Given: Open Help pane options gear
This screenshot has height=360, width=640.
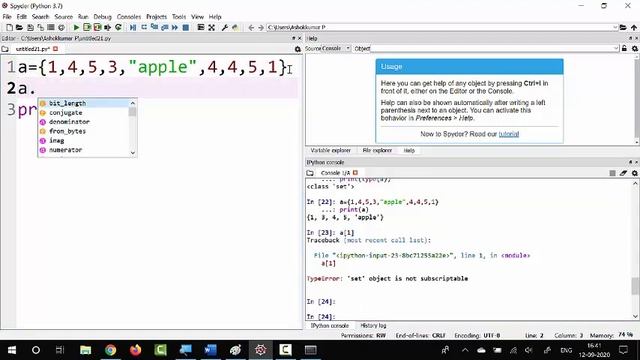Looking at the screenshot, I should coord(635,49).
